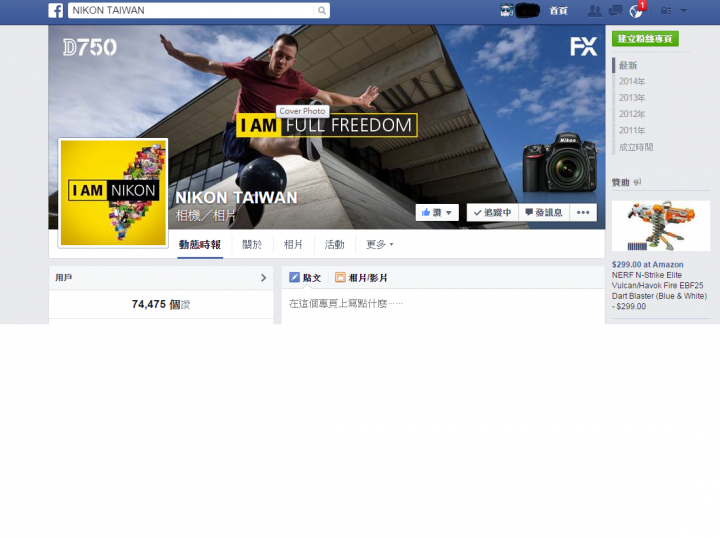Click the 74,475 個讚 likes count

[x=161, y=304]
